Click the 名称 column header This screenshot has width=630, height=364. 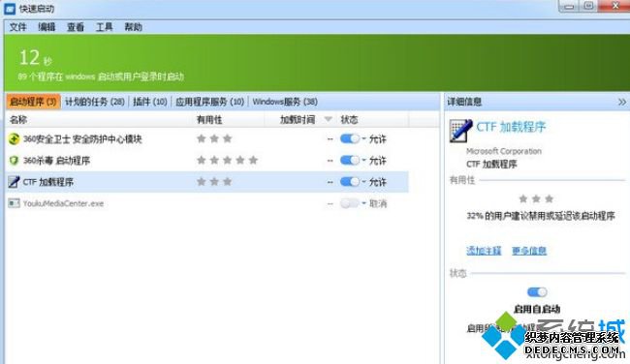pos(18,120)
